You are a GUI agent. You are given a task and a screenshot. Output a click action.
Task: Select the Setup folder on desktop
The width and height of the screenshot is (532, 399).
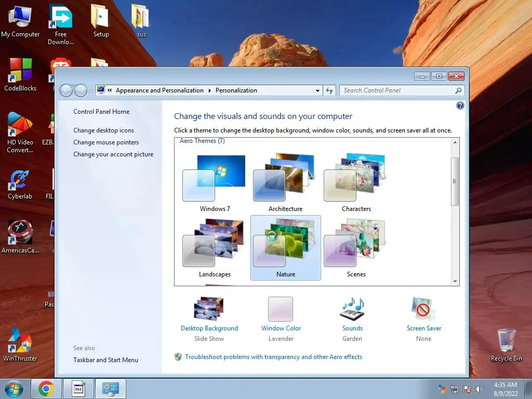click(101, 21)
